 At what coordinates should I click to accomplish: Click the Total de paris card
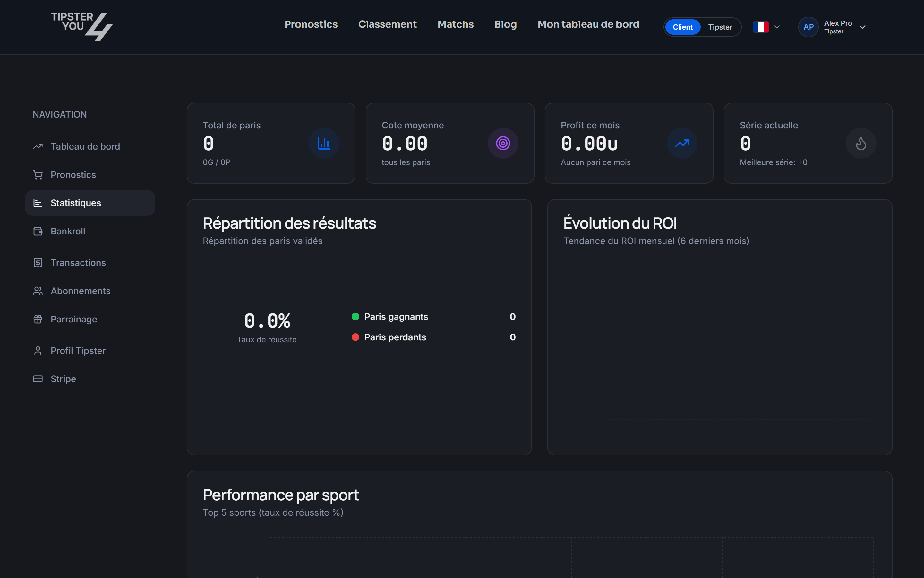pos(271,143)
